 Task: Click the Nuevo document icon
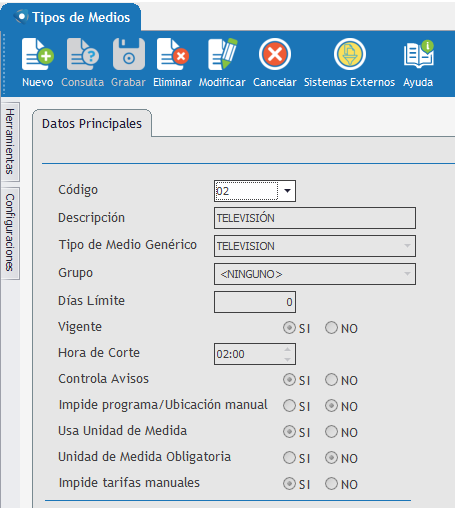(x=38, y=54)
